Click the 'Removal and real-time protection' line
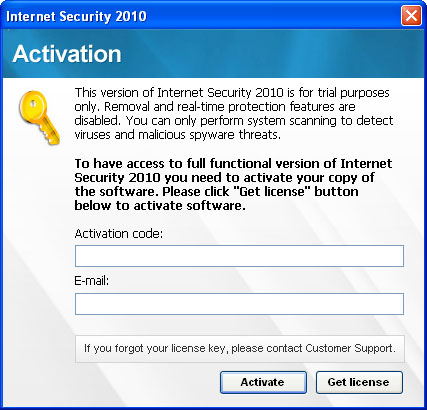This screenshot has height=410, width=427. coord(215,107)
